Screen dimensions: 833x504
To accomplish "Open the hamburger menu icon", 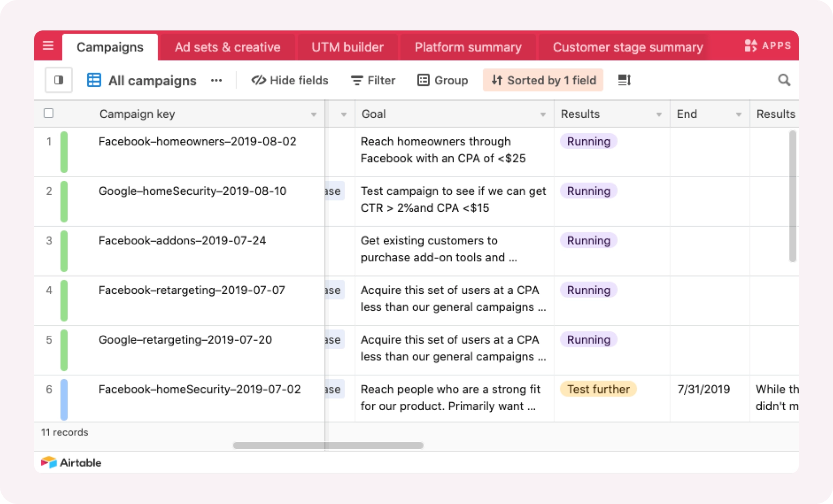I will pos(48,46).
